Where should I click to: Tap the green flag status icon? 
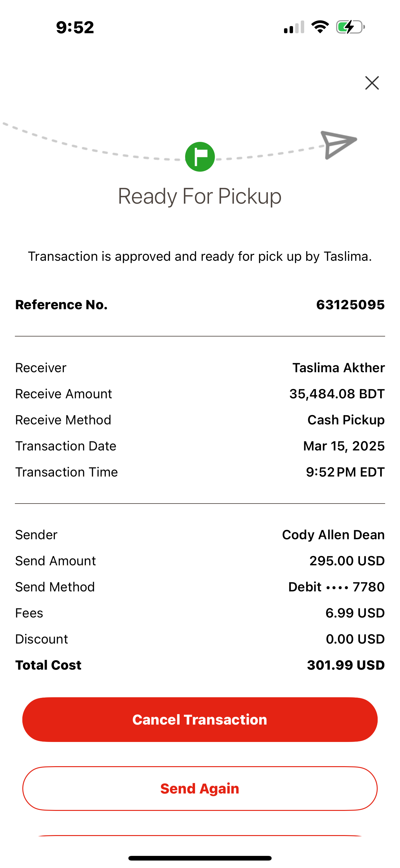[200, 157]
